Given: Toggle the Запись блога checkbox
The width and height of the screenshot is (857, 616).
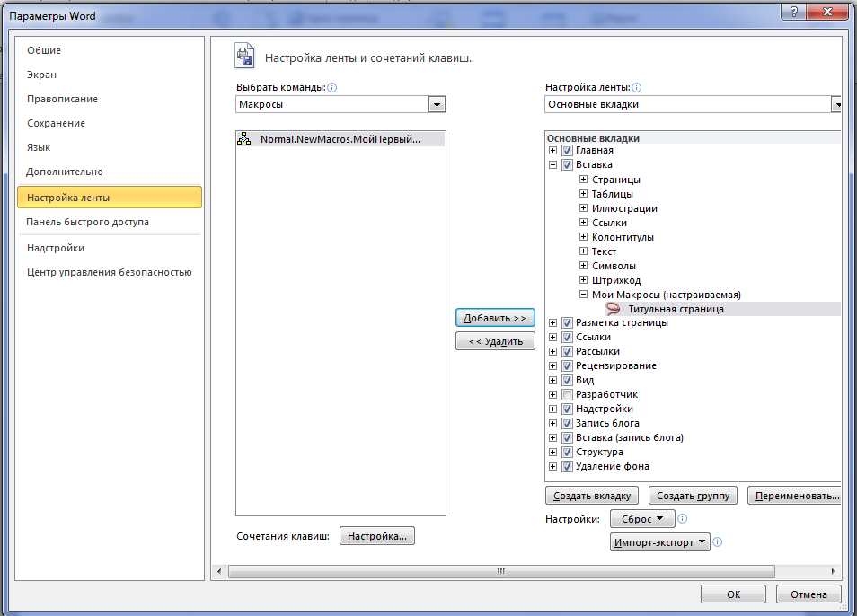Looking at the screenshot, I should [568, 423].
